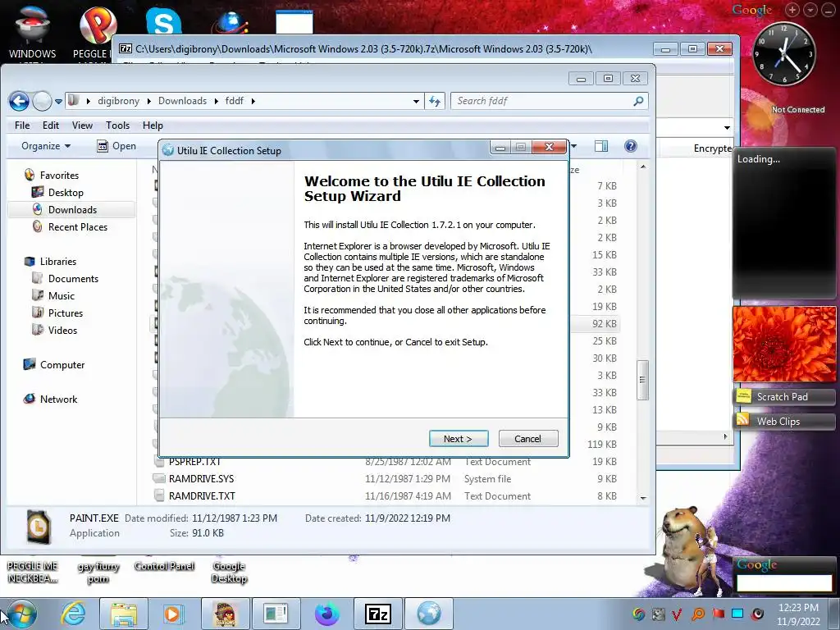Click the Encrypted column in 7-Zip window
This screenshot has height=630, width=840.
[713, 148]
